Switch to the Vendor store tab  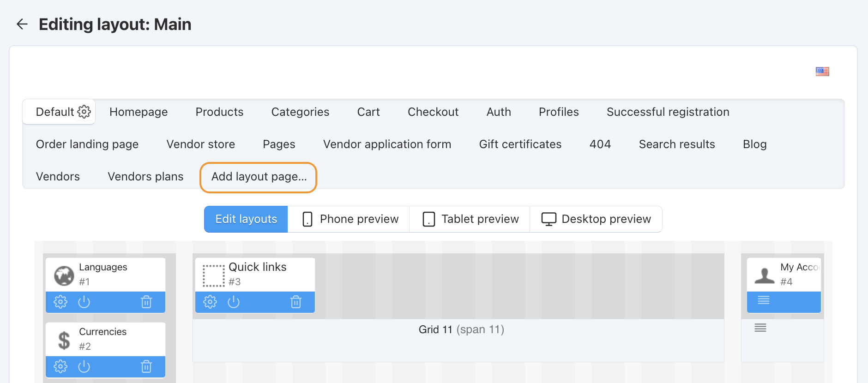201,144
